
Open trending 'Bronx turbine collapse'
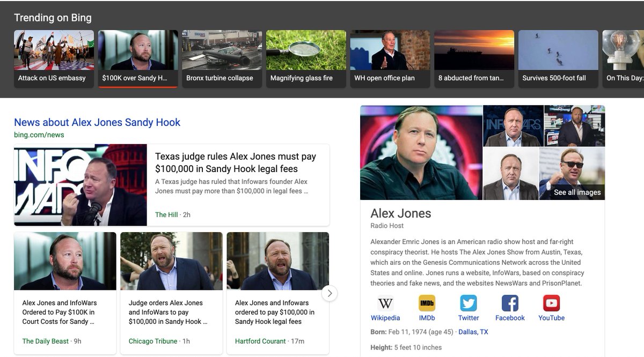[222, 58]
